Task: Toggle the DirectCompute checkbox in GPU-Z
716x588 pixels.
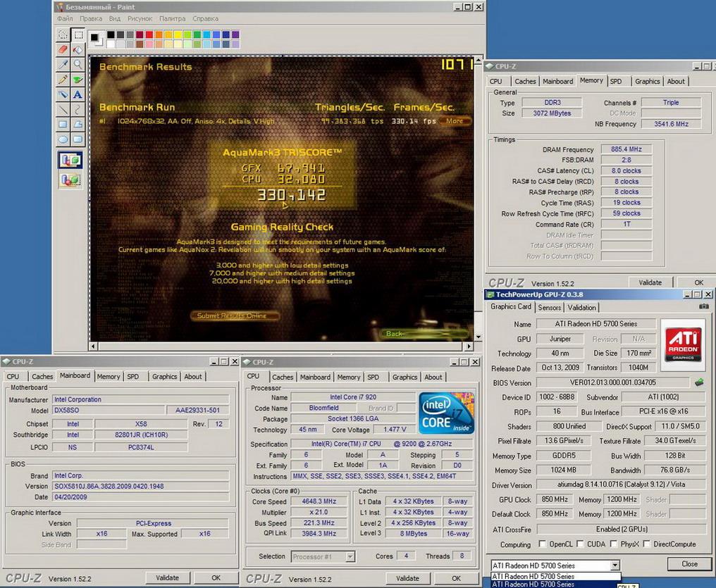Action: click(x=647, y=544)
